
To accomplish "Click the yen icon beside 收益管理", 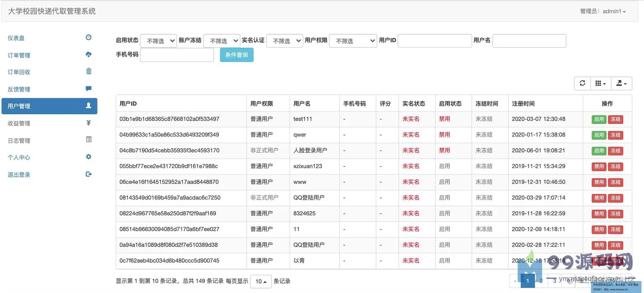I will [89, 123].
